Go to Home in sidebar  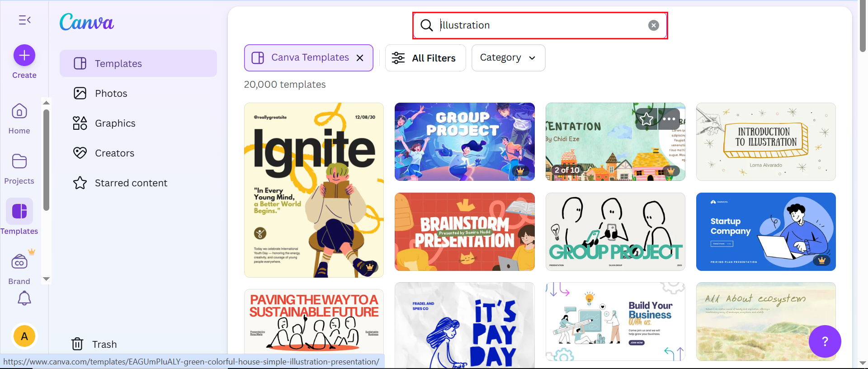(19, 118)
